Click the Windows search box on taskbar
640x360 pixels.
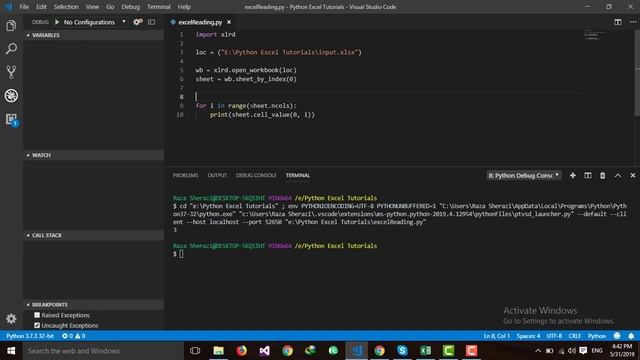(x=104, y=351)
